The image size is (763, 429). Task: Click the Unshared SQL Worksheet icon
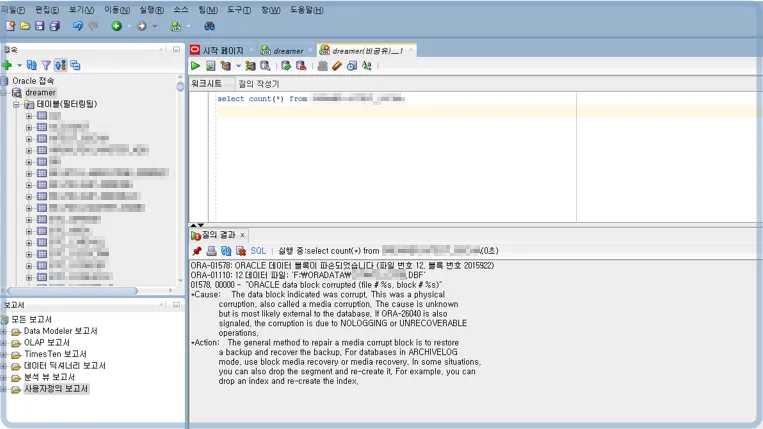[322, 66]
